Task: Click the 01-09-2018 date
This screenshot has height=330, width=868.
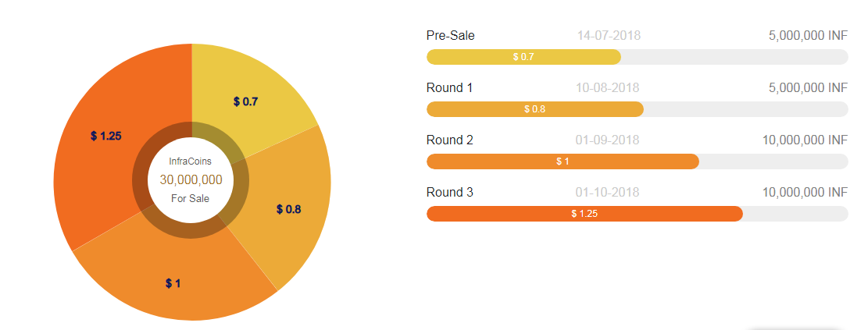Action: pos(608,140)
